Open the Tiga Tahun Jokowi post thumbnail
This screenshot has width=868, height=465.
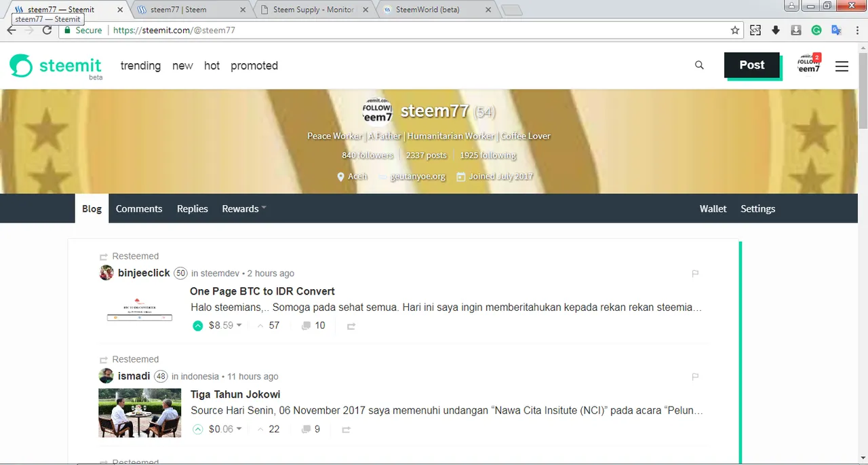coord(140,413)
